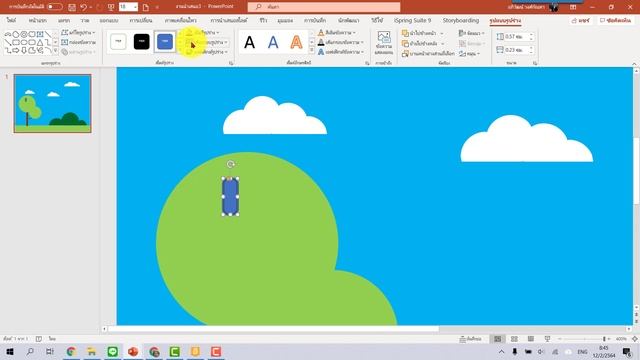Open File Explorer from the taskbar

click(92, 351)
